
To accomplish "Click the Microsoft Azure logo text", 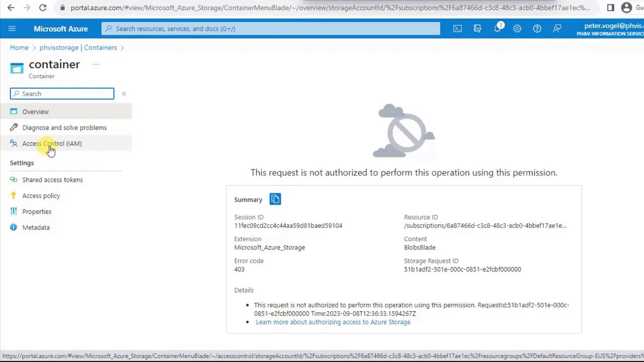I will coord(61,29).
